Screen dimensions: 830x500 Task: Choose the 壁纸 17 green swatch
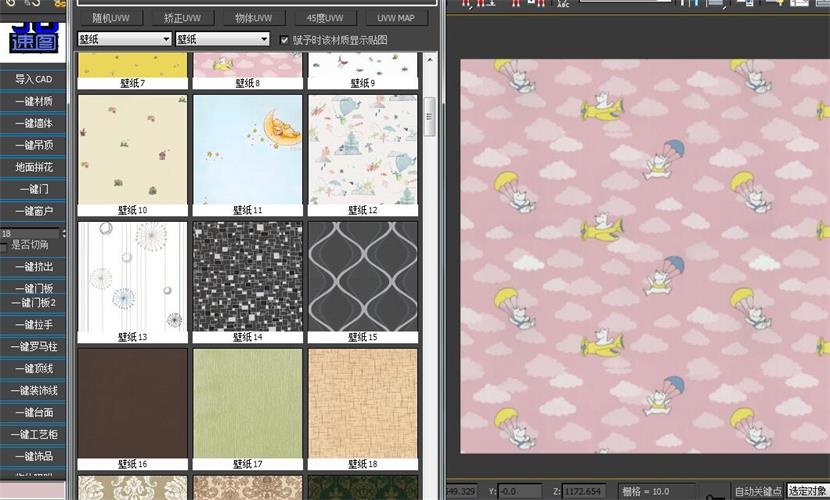coord(248,403)
